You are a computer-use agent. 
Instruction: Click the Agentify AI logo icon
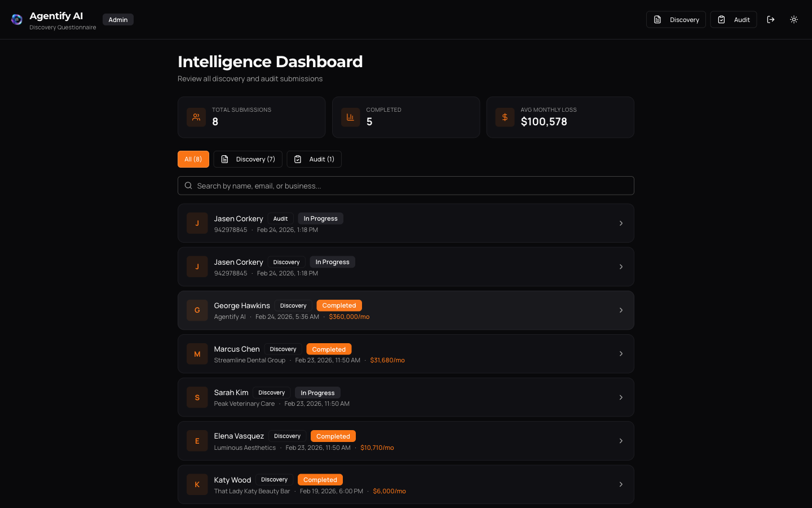pyautogui.click(x=17, y=19)
